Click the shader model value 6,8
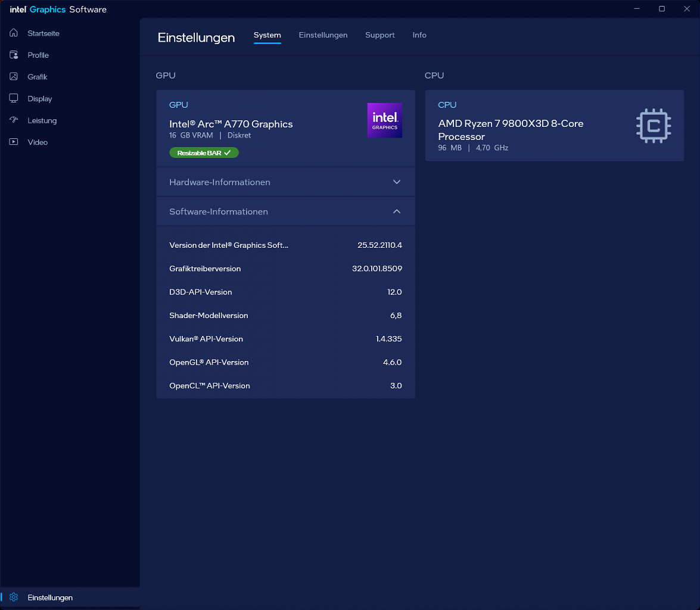This screenshot has height=610, width=700. pyautogui.click(x=396, y=315)
